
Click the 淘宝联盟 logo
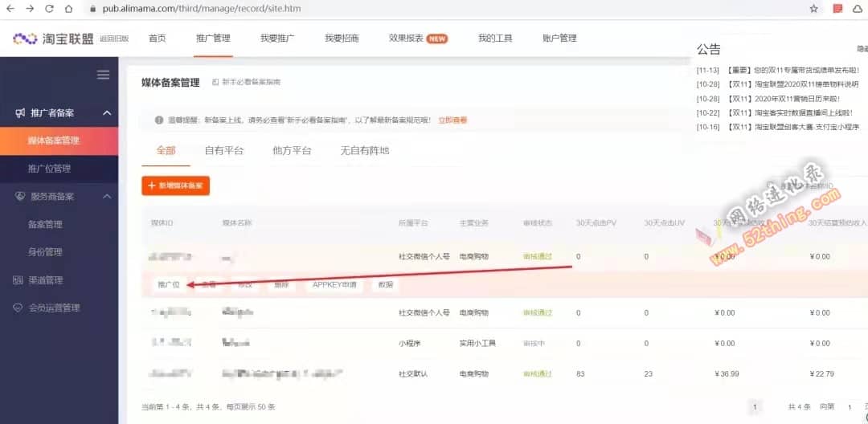(x=53, y=39)
